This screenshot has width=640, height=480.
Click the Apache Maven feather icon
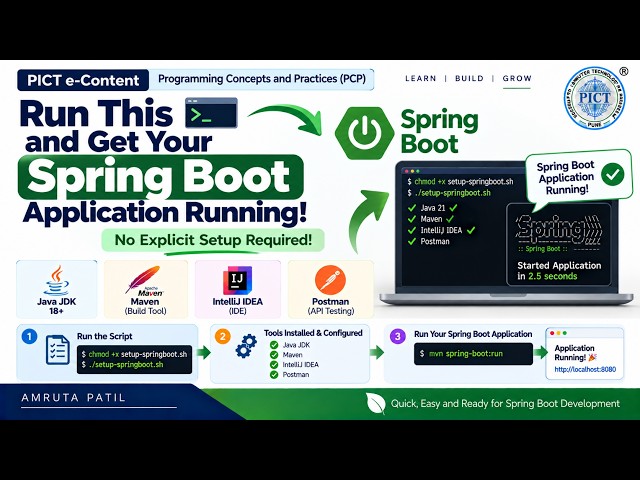(144, 280)
